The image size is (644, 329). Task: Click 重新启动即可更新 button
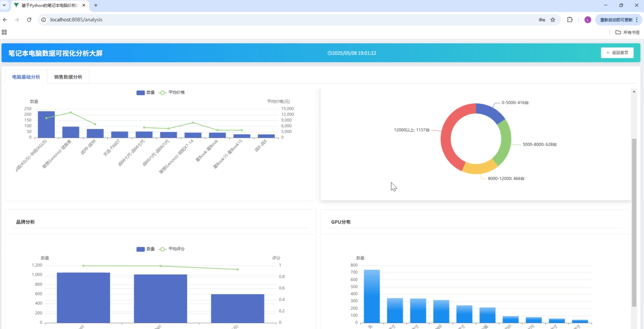[x=616, y=20]
